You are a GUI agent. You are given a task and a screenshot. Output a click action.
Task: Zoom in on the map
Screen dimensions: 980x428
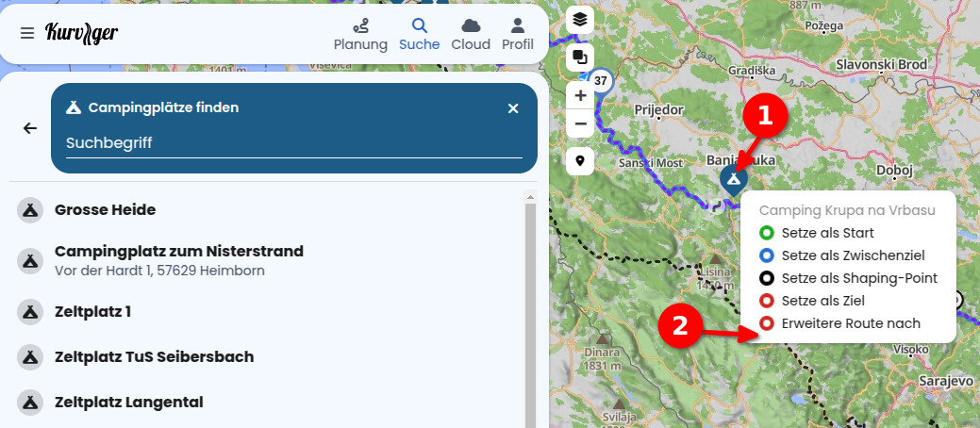click(580, 95)
